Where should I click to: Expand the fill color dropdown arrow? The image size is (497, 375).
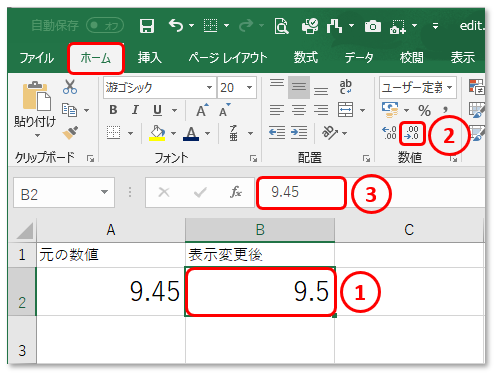(x=173, y=133)
